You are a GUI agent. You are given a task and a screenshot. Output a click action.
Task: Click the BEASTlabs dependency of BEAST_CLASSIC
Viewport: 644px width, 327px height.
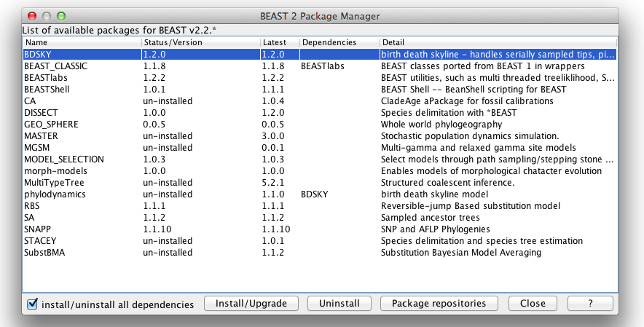tap(323, 66)
